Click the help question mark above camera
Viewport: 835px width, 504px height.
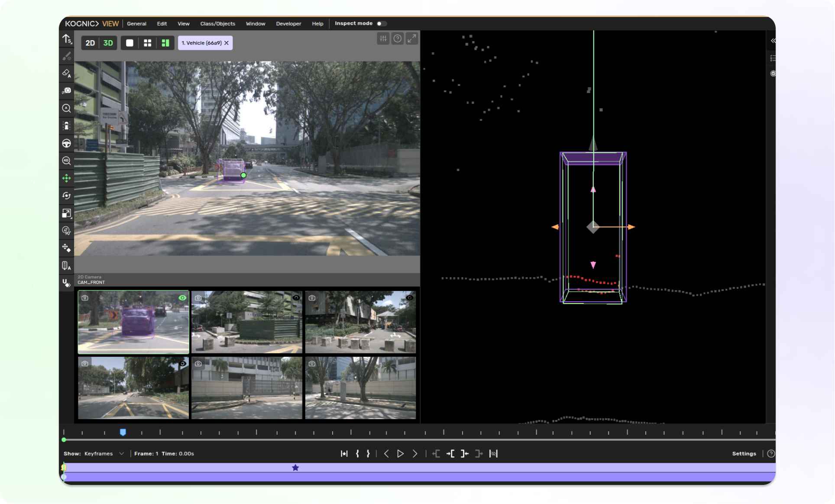(397, 39)
